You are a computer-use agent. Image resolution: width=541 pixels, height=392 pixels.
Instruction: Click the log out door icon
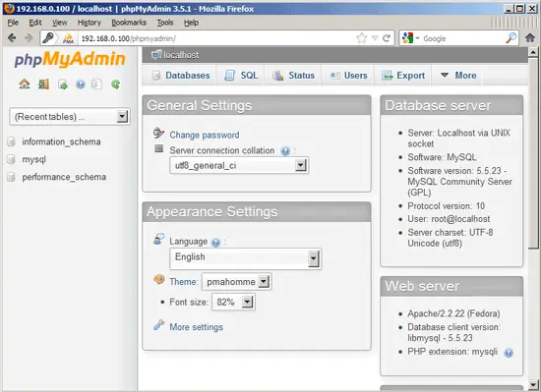coord(43,84)
